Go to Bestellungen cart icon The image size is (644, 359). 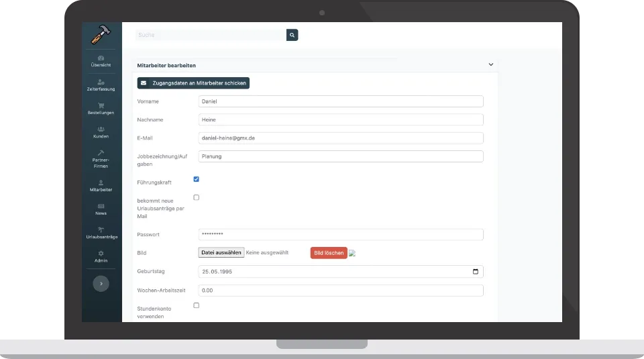pos(101,105)
